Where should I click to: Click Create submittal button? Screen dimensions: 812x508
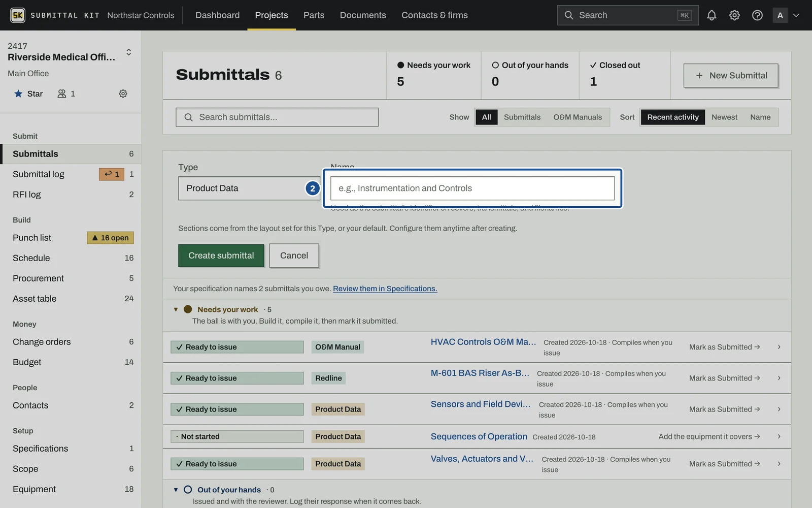click(221, 256)
